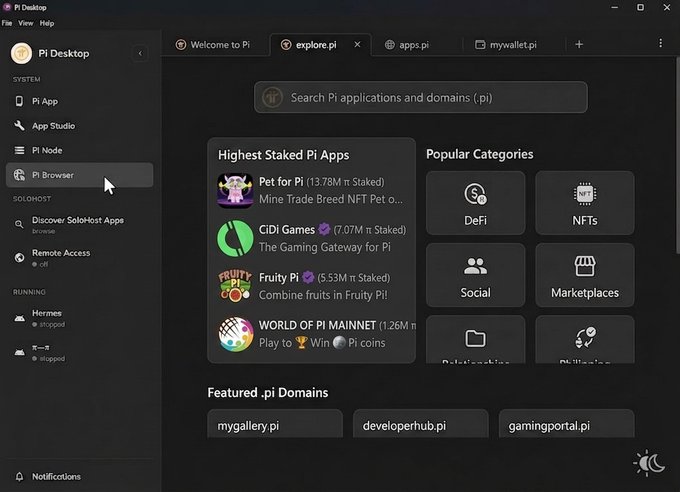Open the mygallery.pi domain
The width and height of the screenshot is (680, 492).
pos(275,424)
